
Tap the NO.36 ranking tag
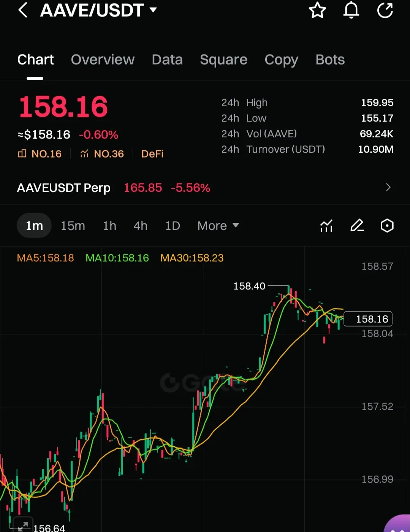pos(102,154)
